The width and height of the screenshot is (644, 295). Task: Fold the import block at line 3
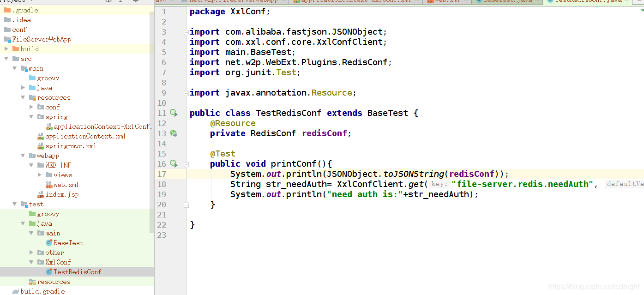[x=186, y=32]
